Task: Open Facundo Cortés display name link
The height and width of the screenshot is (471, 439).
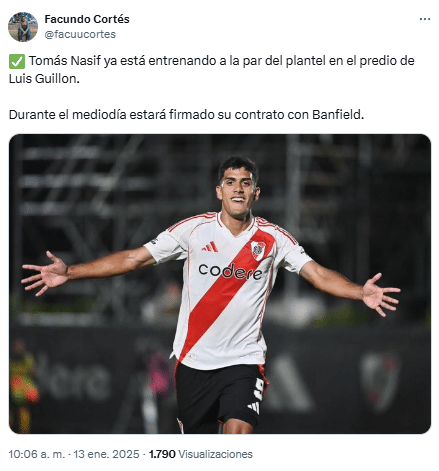Action: pyautogui.click(x=87, y=19)
